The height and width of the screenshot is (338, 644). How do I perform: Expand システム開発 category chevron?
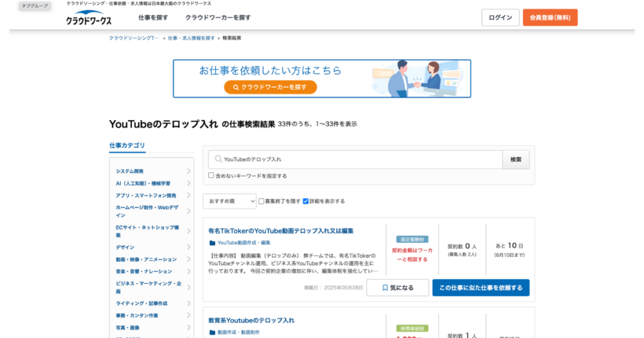pos(189,171)
